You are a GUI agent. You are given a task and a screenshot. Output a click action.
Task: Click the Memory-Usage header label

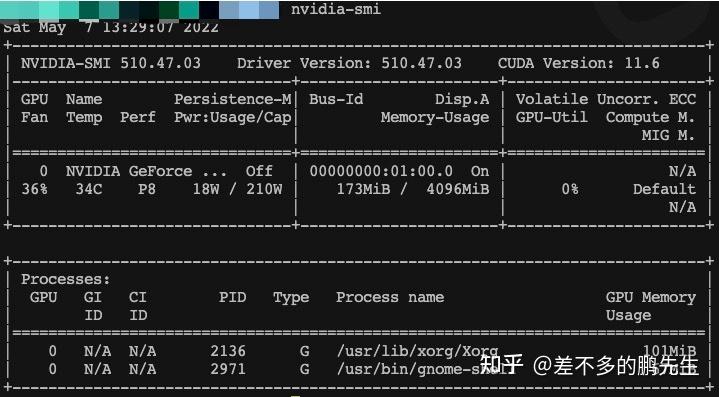tap(435, 117)
